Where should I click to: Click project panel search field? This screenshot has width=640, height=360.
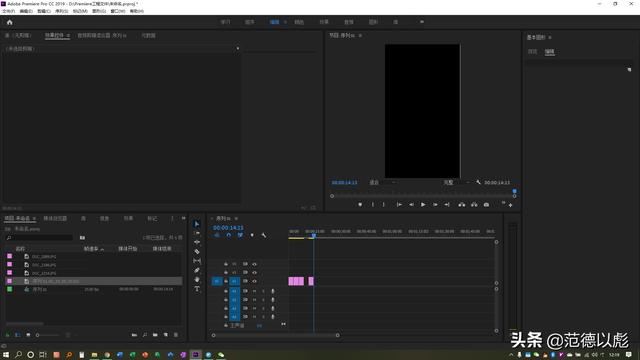[39, 238]
